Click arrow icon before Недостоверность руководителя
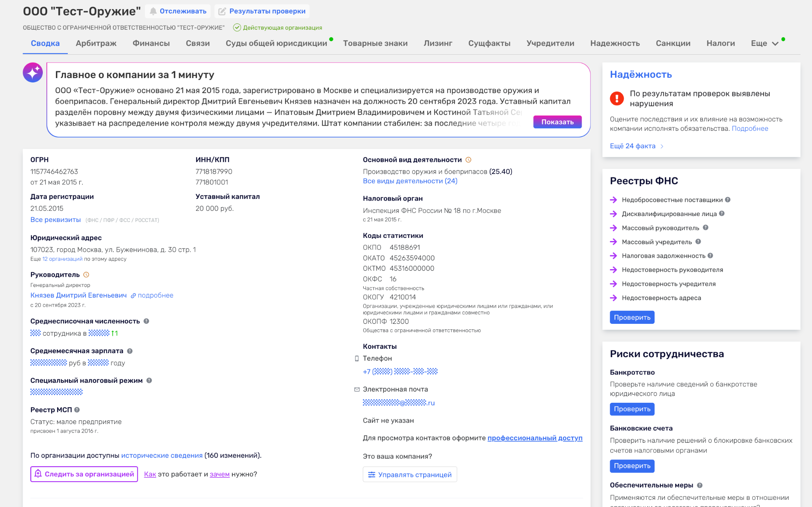Viewport: 812px width, 507px height. [x=613, y=270]
